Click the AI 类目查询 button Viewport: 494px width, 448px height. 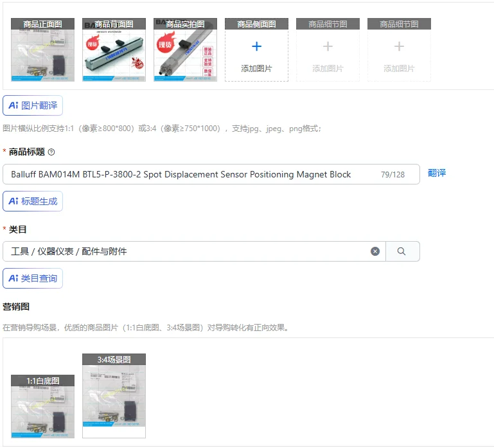(x=33, y=278)
